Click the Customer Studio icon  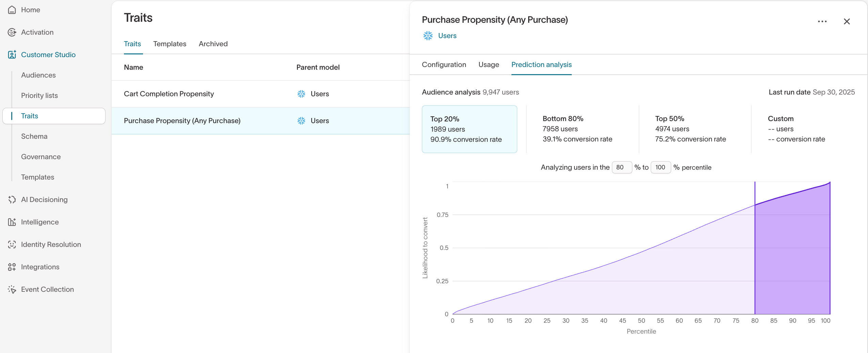pos(12,54)
